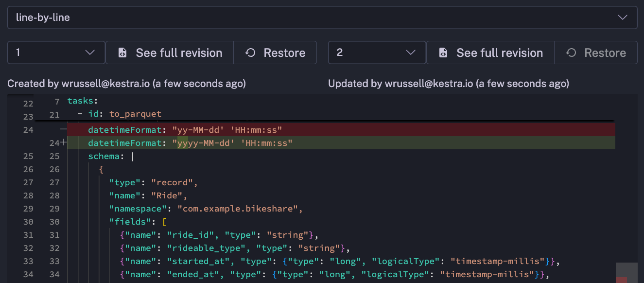Click the document icon beside left See full revision
This screenshot has height=283, width=644.
(122, 53)
